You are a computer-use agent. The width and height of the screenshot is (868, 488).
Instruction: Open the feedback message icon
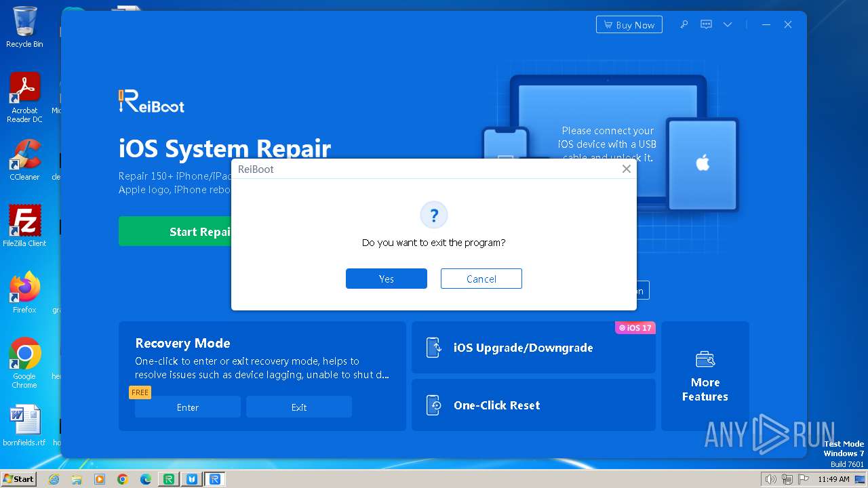[706, 24]
